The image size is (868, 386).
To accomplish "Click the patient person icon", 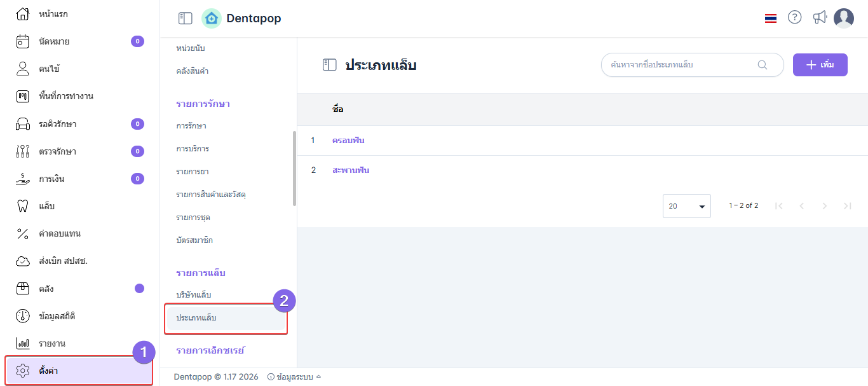I will coord(23,69).
